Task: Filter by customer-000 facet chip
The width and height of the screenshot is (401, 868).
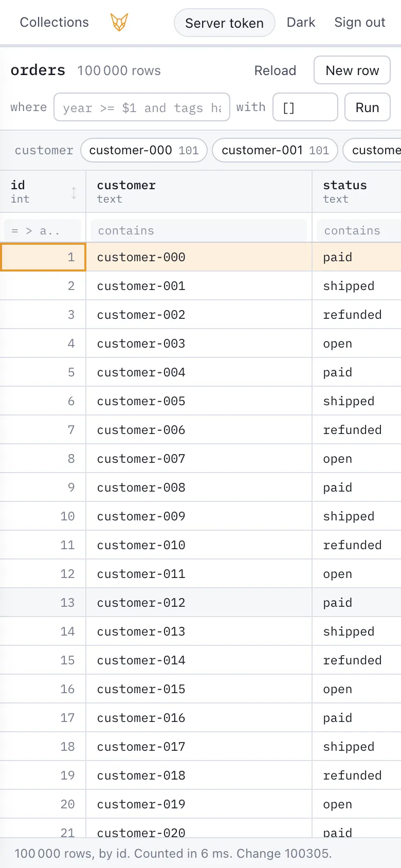Action: (x=144, y=150)
